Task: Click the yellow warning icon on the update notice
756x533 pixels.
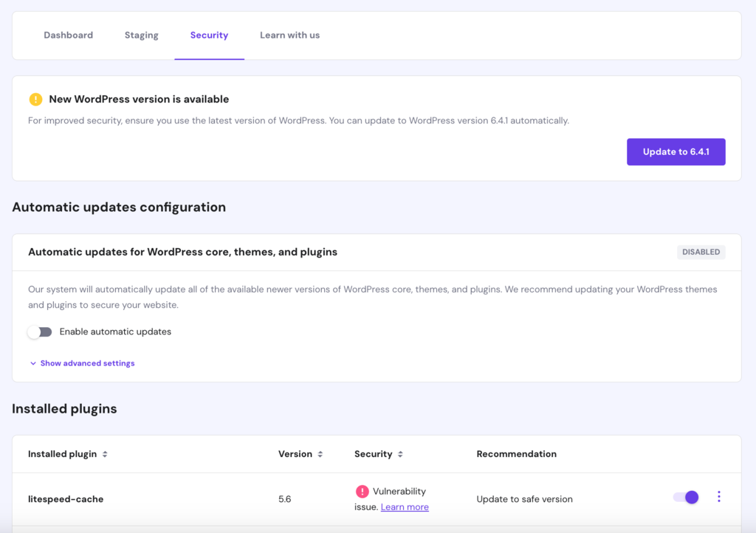Action: click(34, 99)
